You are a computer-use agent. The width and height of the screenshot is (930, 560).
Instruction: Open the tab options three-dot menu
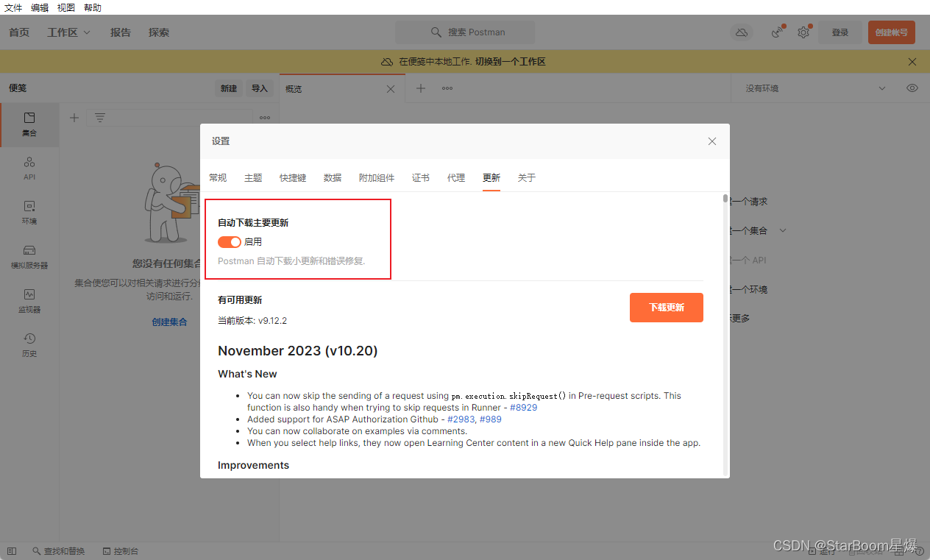click(447, 88)
